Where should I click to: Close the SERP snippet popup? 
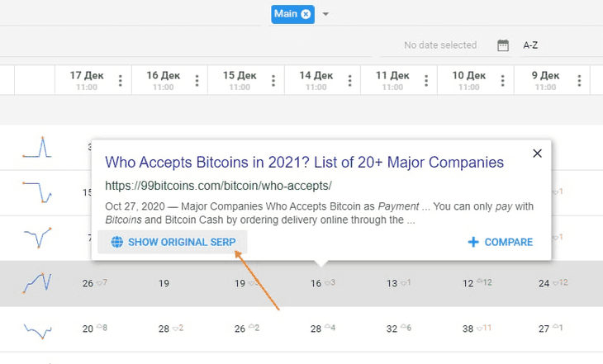tap(537, 154)
